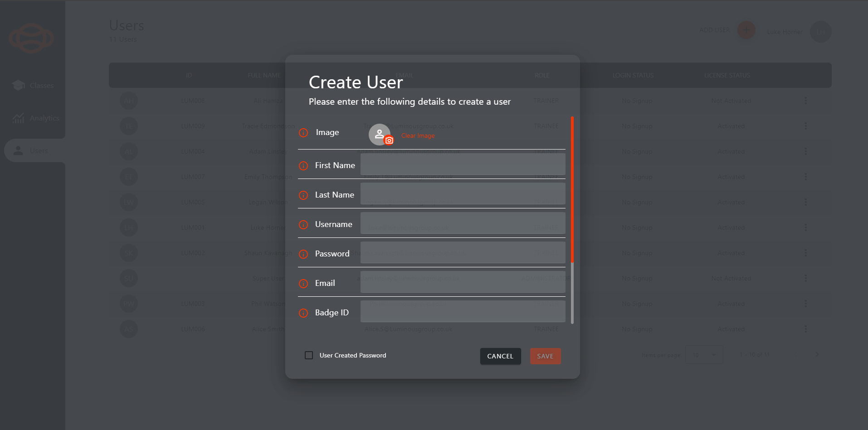Select the Users sidebar icon
Image resolution: width=868 pixels, height=430 pixels.
coord(18,150)
